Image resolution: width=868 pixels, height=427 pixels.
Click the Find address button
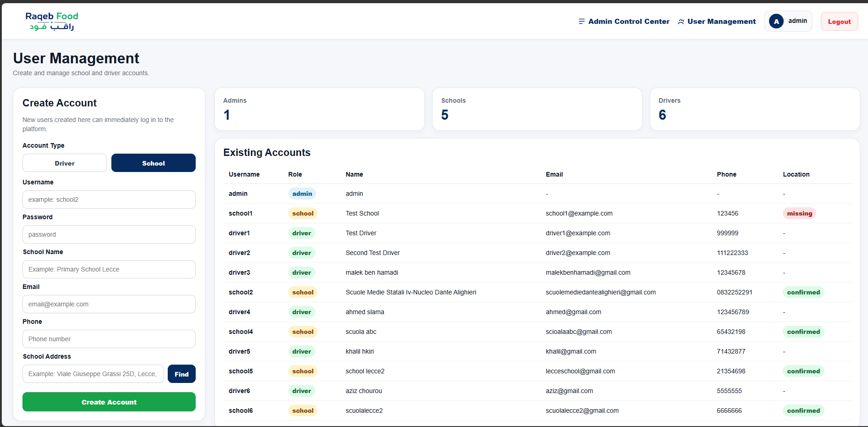click(181, 374)
